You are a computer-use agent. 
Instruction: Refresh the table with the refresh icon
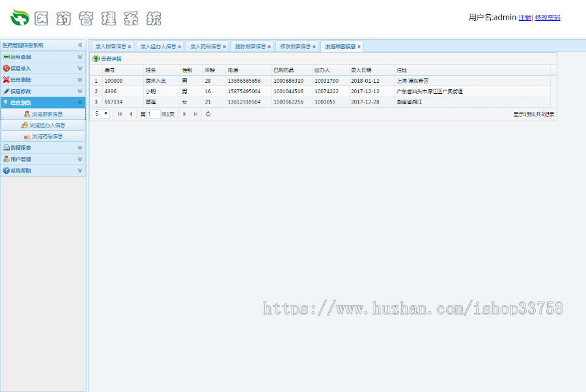click(x=207, y=113)
